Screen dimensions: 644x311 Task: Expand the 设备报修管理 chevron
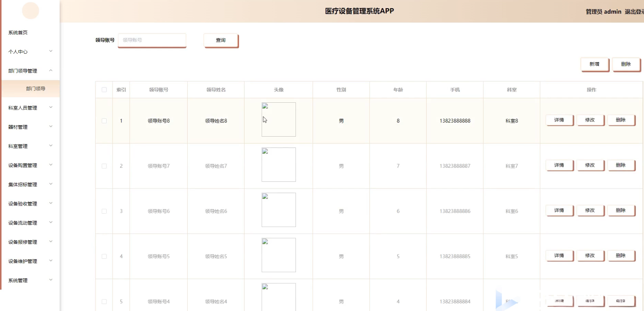pyautogui.click(x=51, y=241)
